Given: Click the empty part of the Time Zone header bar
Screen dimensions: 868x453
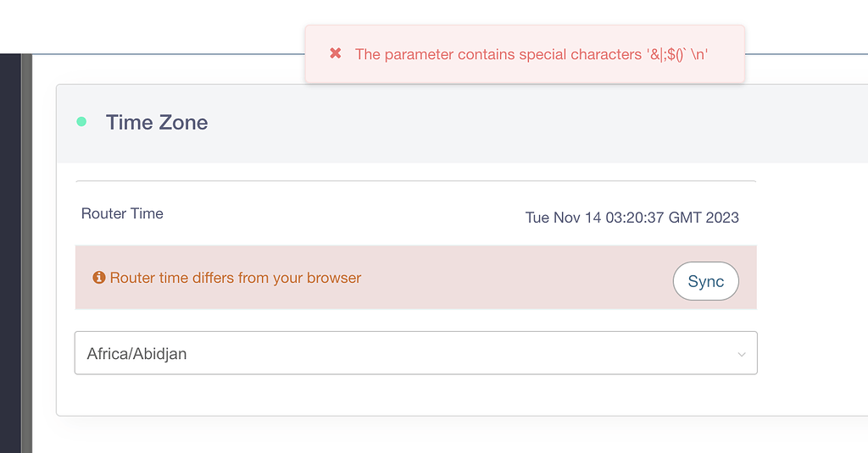Looking at the screenshot, I should coord(498,124).
